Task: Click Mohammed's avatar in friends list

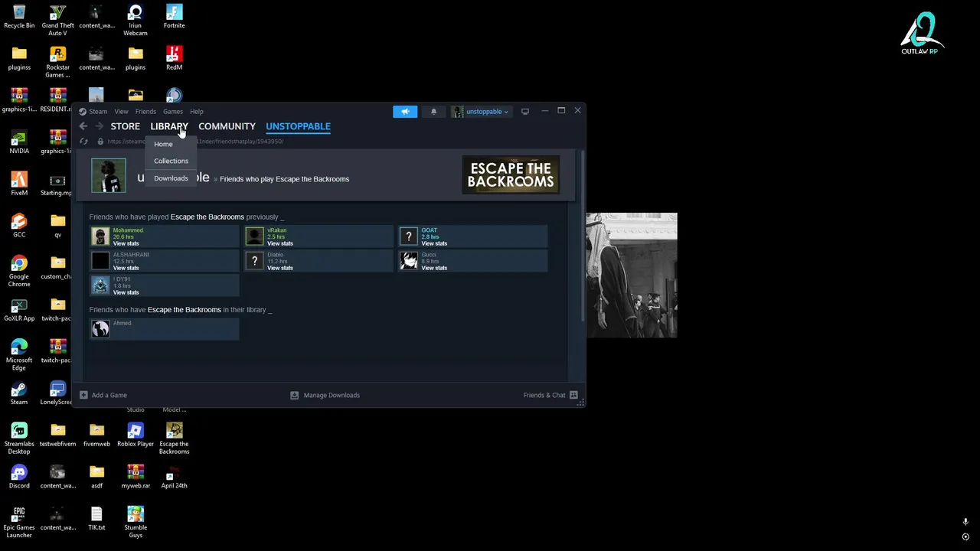Action: point(100,236)
